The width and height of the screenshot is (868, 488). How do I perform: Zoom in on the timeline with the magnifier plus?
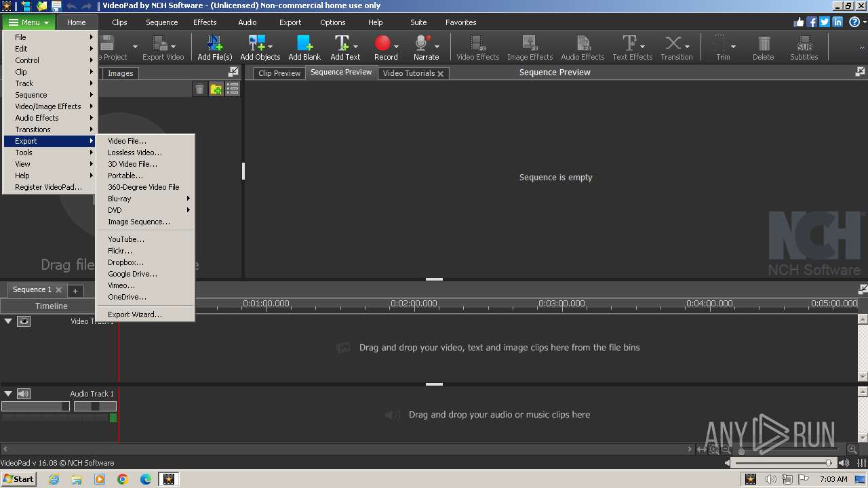[x=852, y=449]
